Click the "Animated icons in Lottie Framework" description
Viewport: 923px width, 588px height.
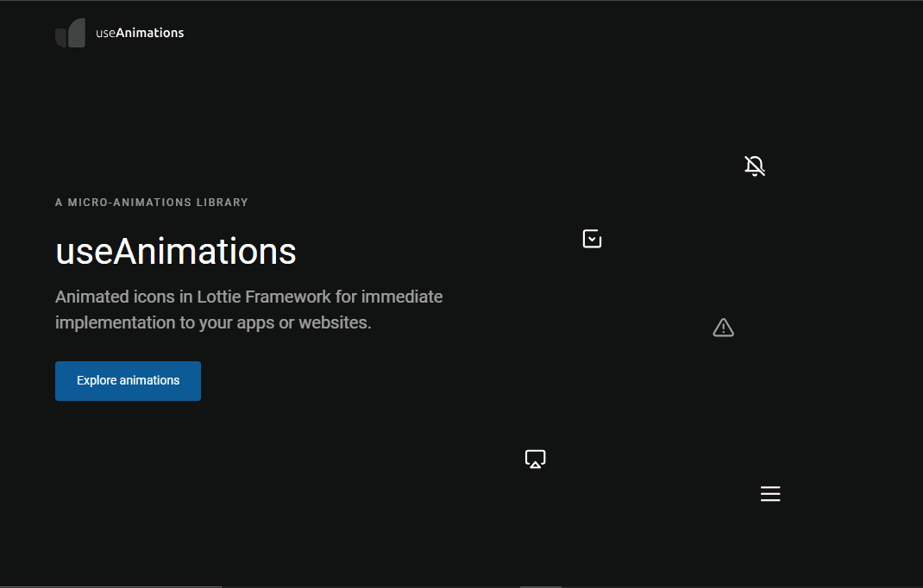(x=248, y=310)
